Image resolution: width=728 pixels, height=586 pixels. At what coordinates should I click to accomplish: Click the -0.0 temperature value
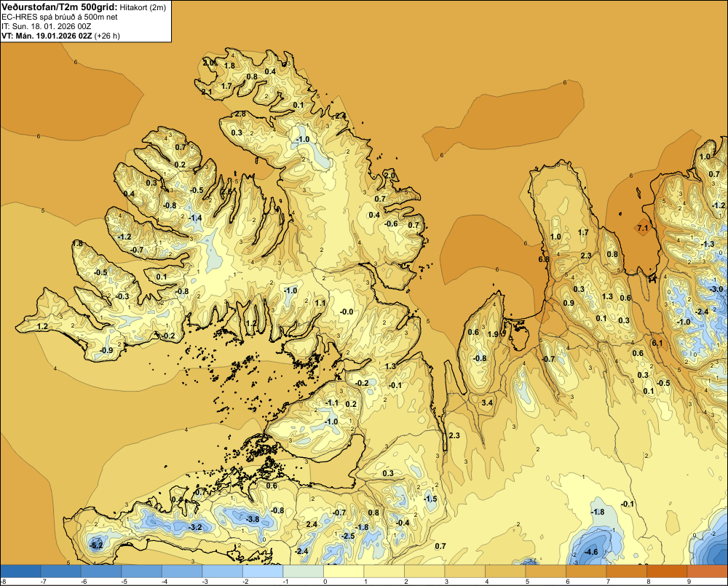pos(347,312)
